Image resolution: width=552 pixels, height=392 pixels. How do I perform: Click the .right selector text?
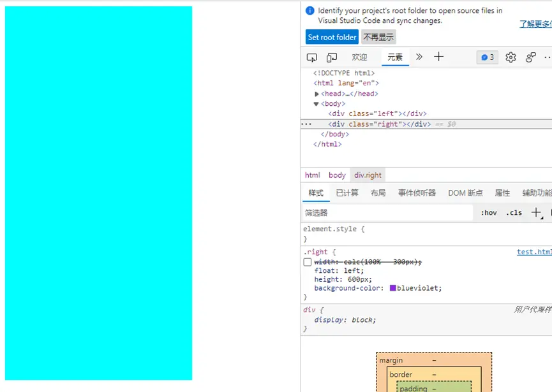(x=315, y=252)
